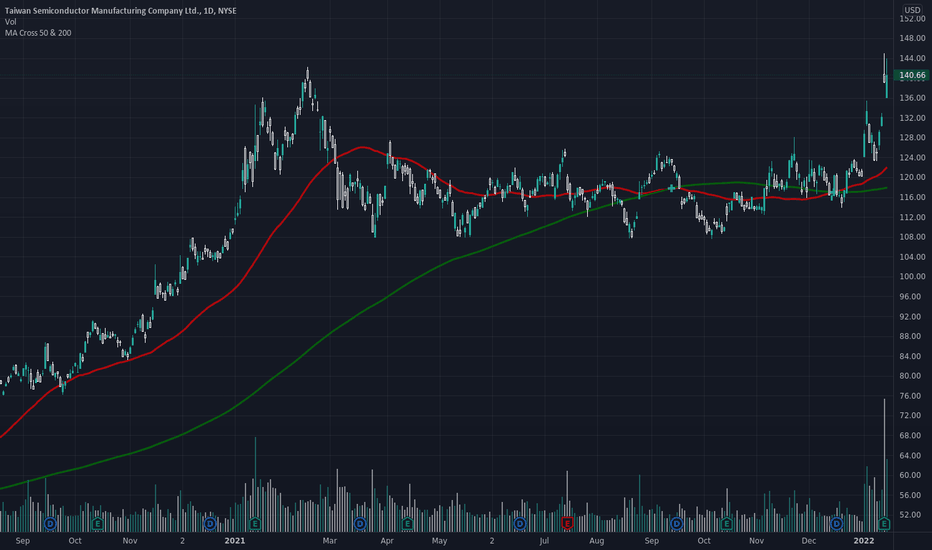Click the 52.00 price level on axis
The image size is (932, 550).
pos(912,515)
